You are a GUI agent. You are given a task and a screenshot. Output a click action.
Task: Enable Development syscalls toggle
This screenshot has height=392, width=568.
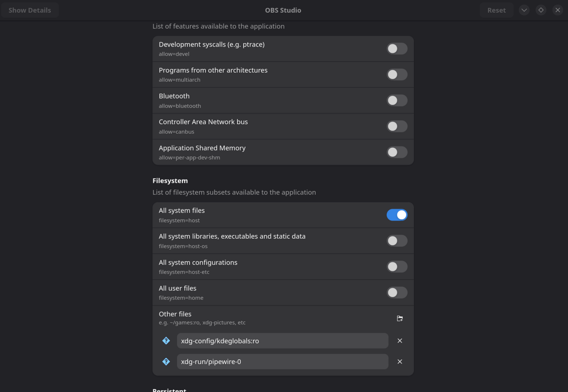tap(397, 49)
